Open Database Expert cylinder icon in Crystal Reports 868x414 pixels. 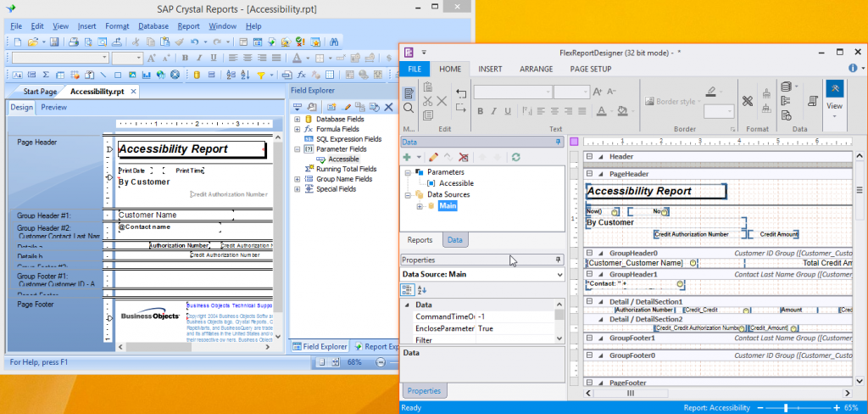[197, 75]
